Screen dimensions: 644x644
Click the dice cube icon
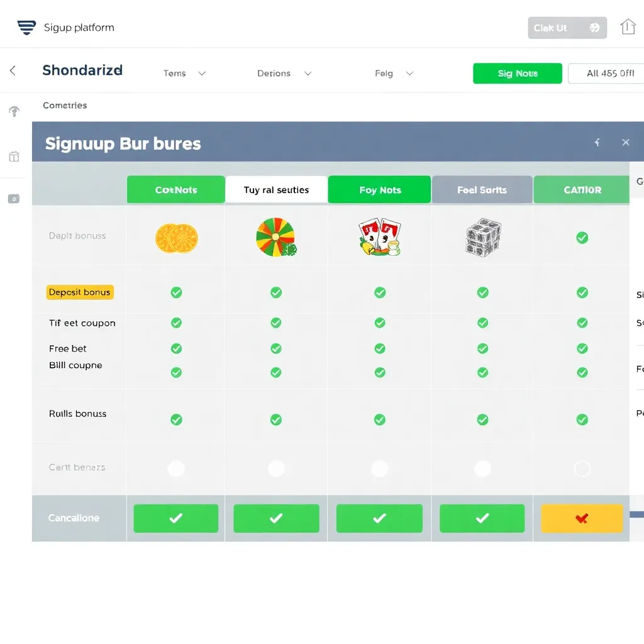click(482, 238)
